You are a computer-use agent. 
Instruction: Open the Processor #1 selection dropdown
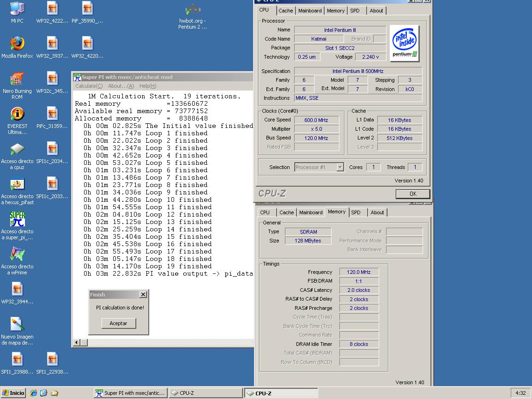(x=319, y=167)
